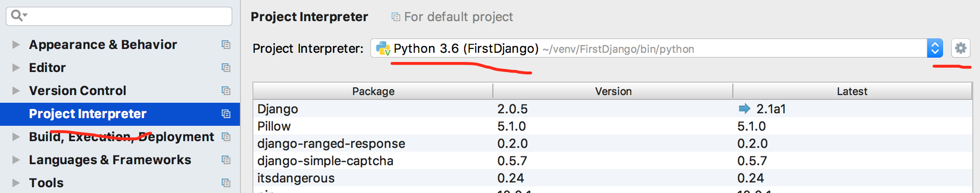Click Django latest version 2.1a1
The height and width of the screenshot is (193, 980).
771,109
